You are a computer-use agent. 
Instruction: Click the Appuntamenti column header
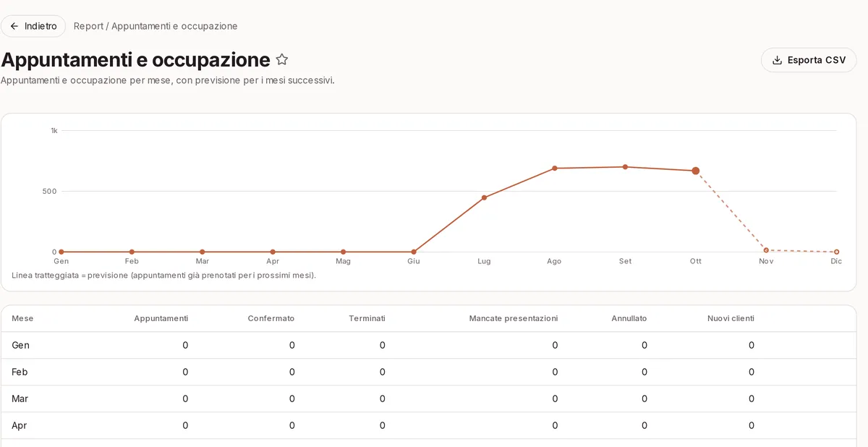161,318
